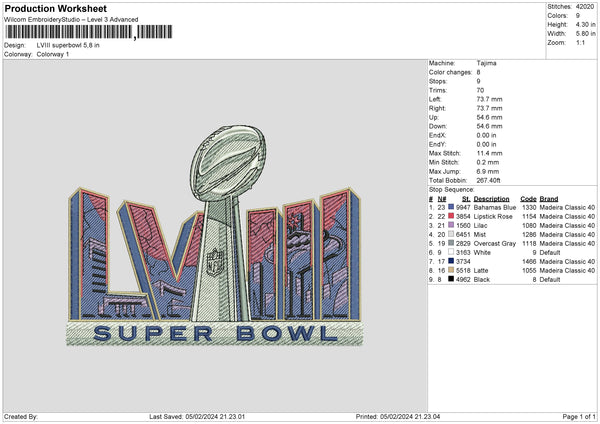The width and height of the screenshot is (600, 424).
Task: Click the Width value '5.80 in'
Action: click(x=585, y=34)
